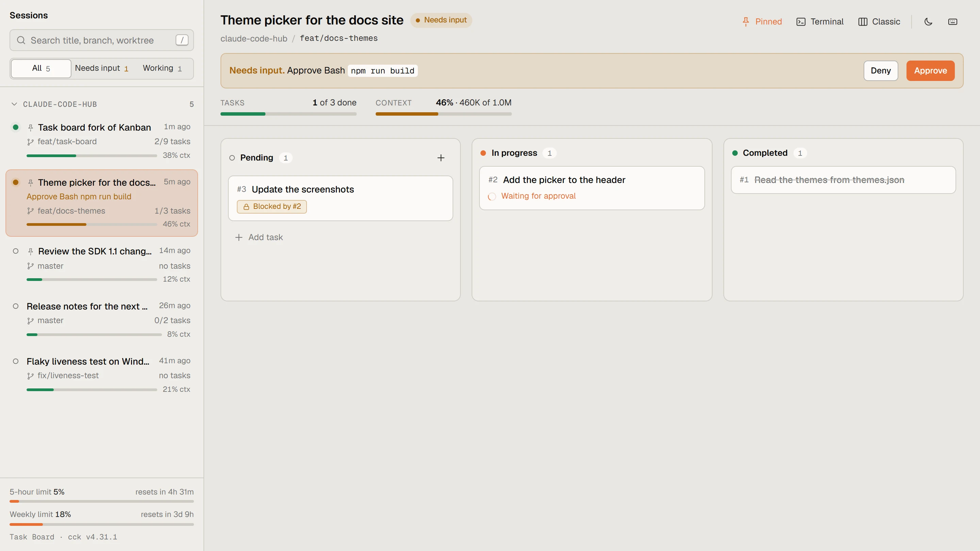This screenshot has width=980, height=551.
Task: Click the Weekly limit usage bar
Action: (102, 524)
